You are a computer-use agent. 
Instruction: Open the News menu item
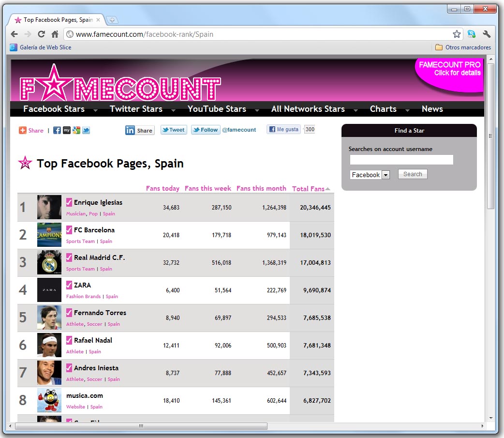pos(432,109)
